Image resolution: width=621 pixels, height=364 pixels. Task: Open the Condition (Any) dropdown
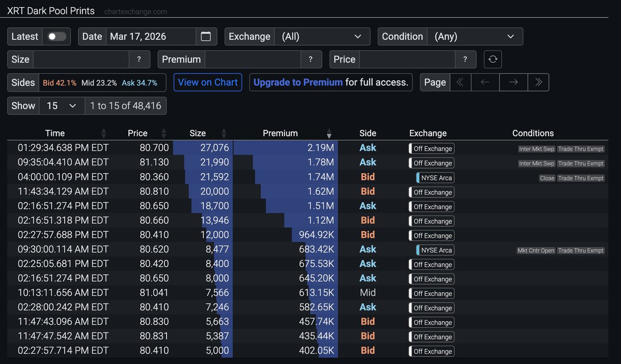click(475, 37)
